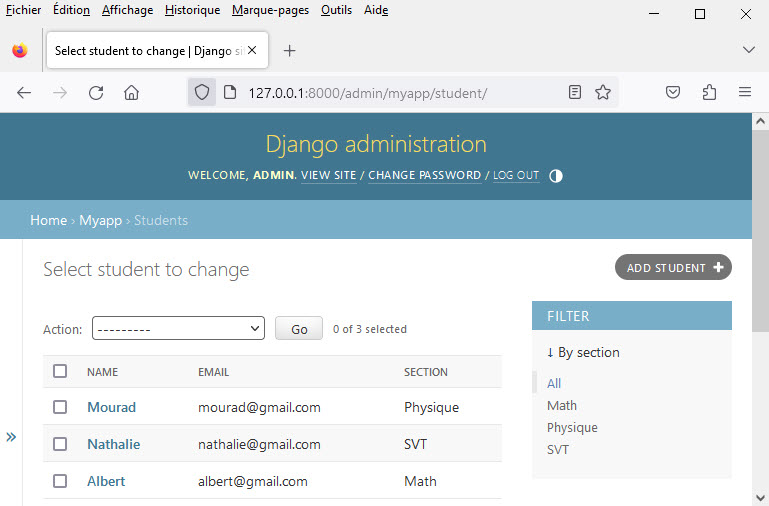
Task: Filter students by Physique section
Action: [x=572, y=428]
